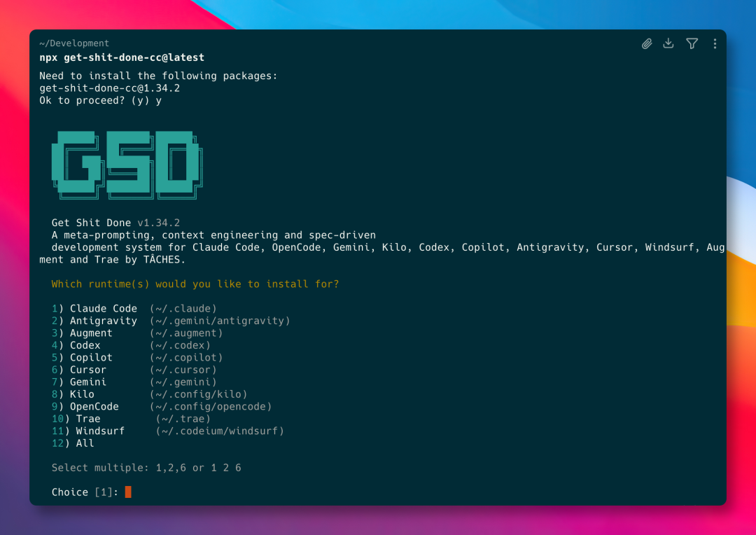Image resolution: width=756 pixels, height=535 pixels.
Task: Click the '11) Windsurf' option row
Action: (168, 431)
